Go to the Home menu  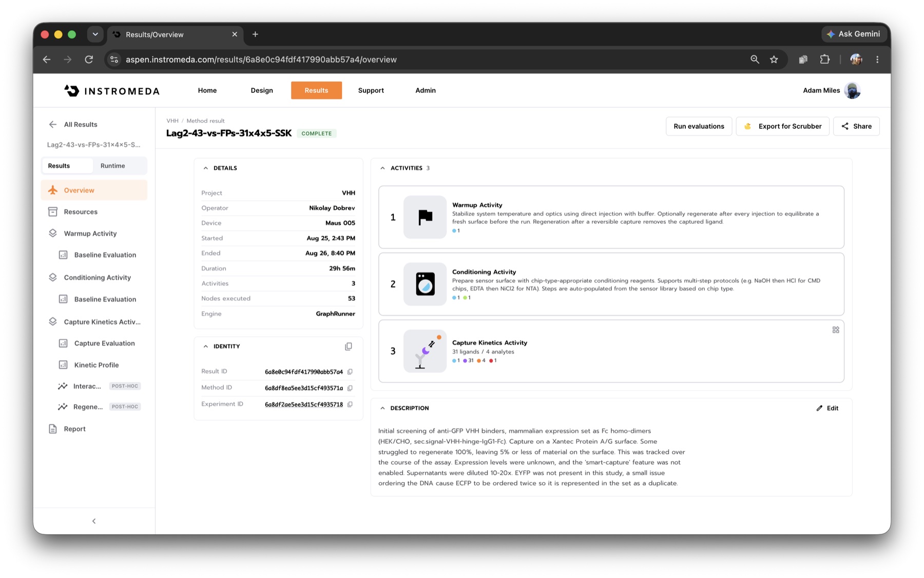click(x=207, y=90)
